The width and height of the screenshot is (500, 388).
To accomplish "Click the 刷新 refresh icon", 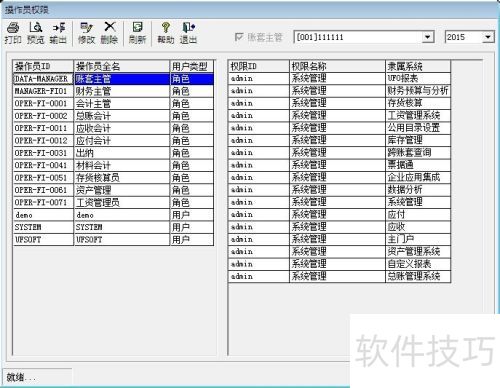I will 137,33.
